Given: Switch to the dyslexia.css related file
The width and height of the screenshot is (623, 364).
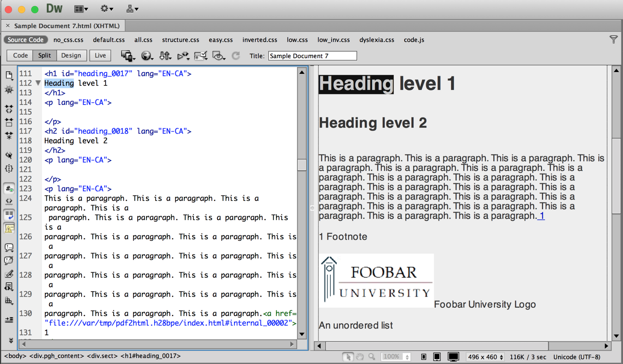Looking at the screenshot, I should click(x=376, y=40).
